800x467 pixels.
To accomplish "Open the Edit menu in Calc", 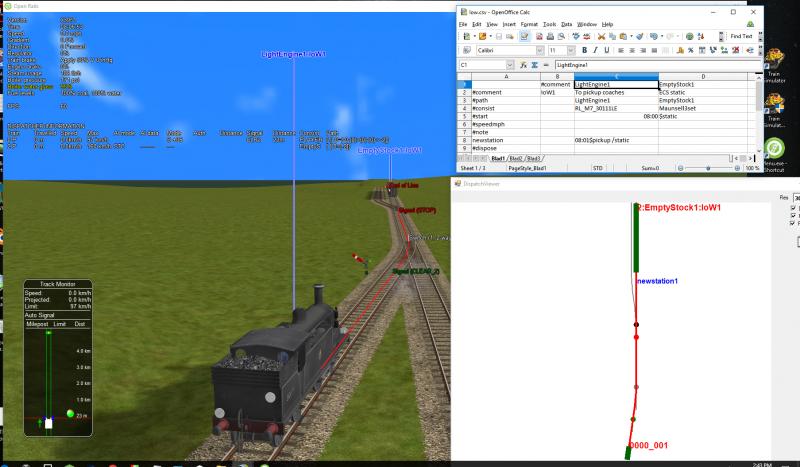I will click(477, 24).
